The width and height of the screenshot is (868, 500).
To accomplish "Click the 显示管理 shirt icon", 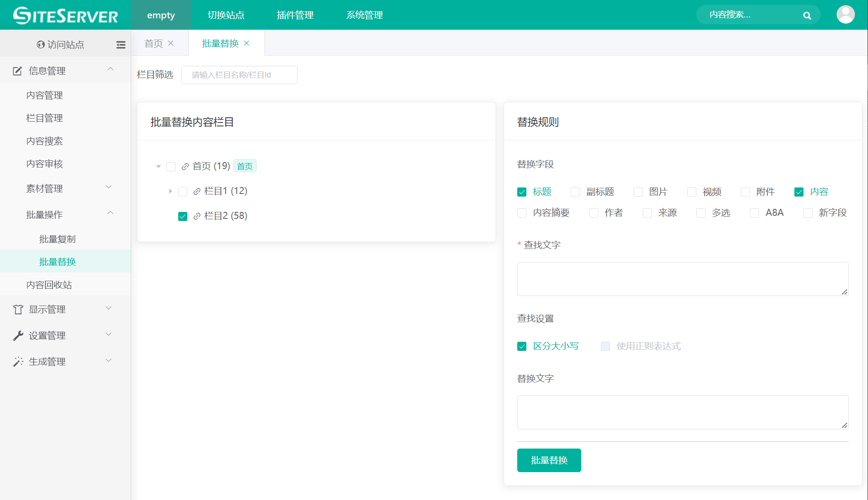I will pos(18,310).
